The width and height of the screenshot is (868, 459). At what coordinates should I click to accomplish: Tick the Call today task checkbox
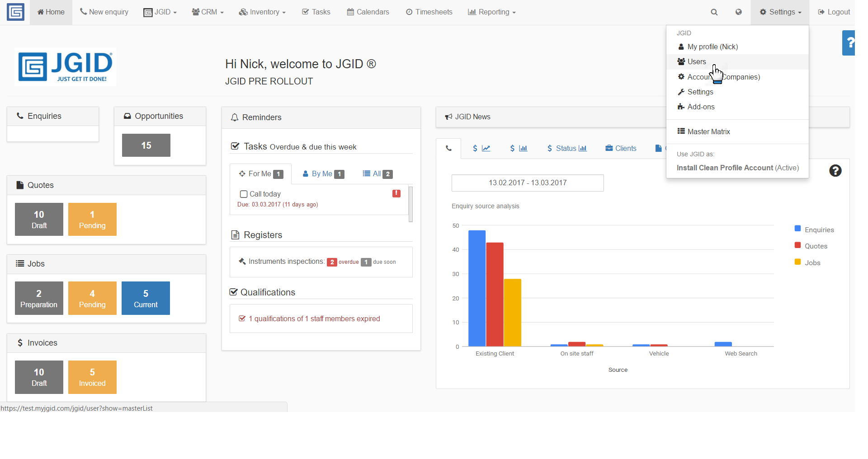coord(244,194)
